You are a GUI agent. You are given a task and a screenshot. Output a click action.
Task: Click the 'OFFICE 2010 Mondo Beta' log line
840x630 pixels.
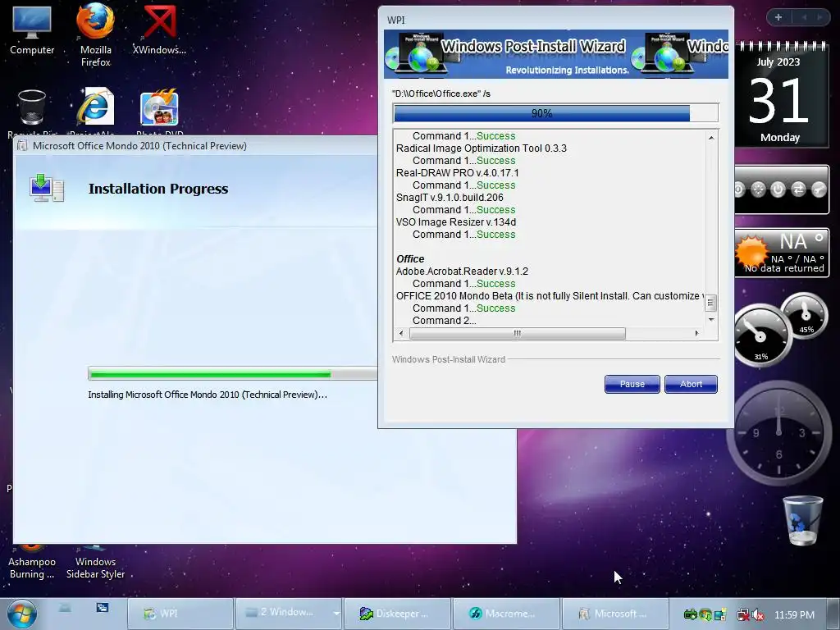coord(550,296)
